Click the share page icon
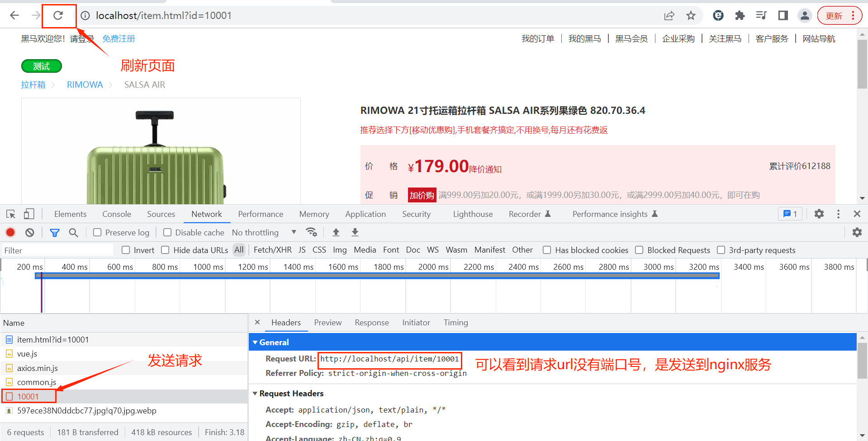This screenshot has height=441, width=868. pos(669,16)
